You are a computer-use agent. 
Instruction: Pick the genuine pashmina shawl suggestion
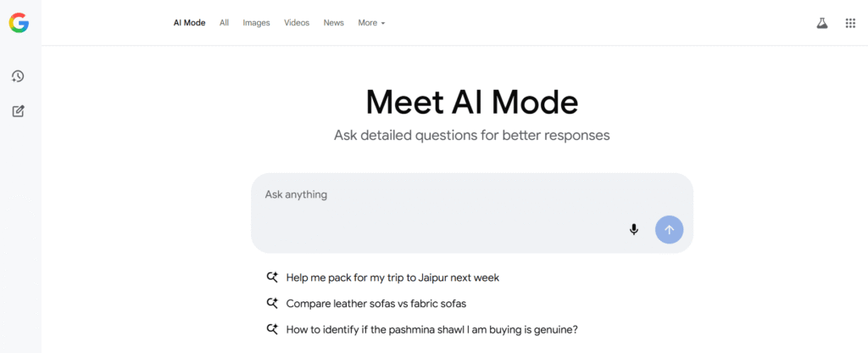tap(432, 330)
